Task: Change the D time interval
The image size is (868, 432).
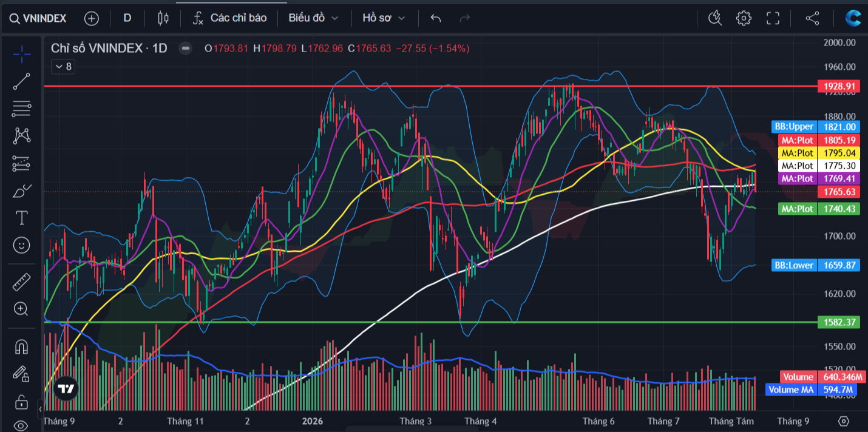Action: (x=127, y=18)
